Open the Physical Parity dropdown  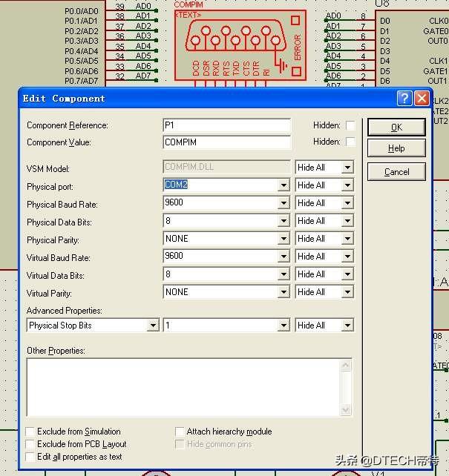(x=284, y=239)
